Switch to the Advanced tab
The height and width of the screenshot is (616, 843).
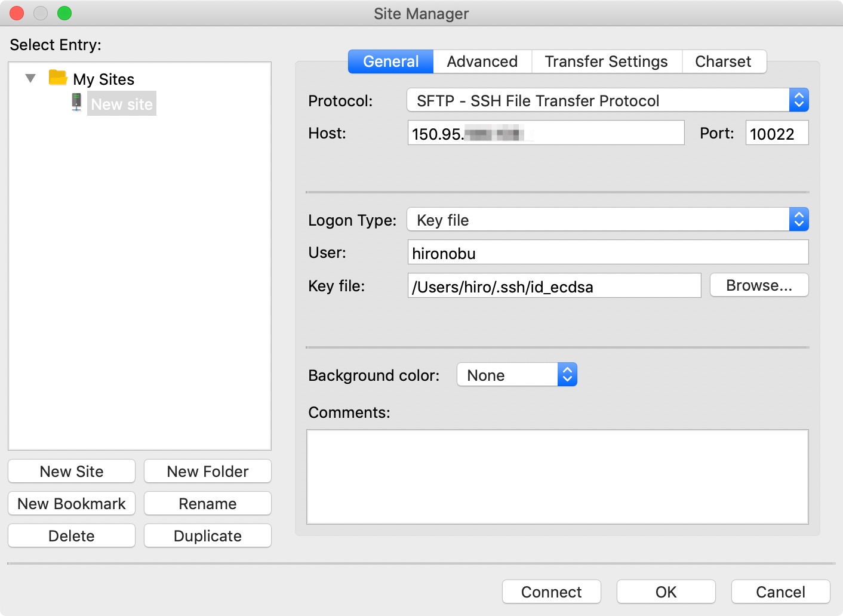482,61
